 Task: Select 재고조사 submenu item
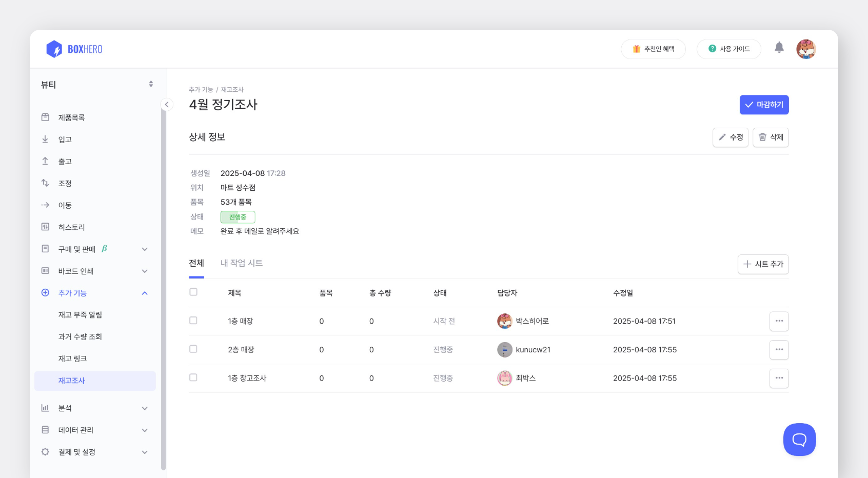coord(95,381)
